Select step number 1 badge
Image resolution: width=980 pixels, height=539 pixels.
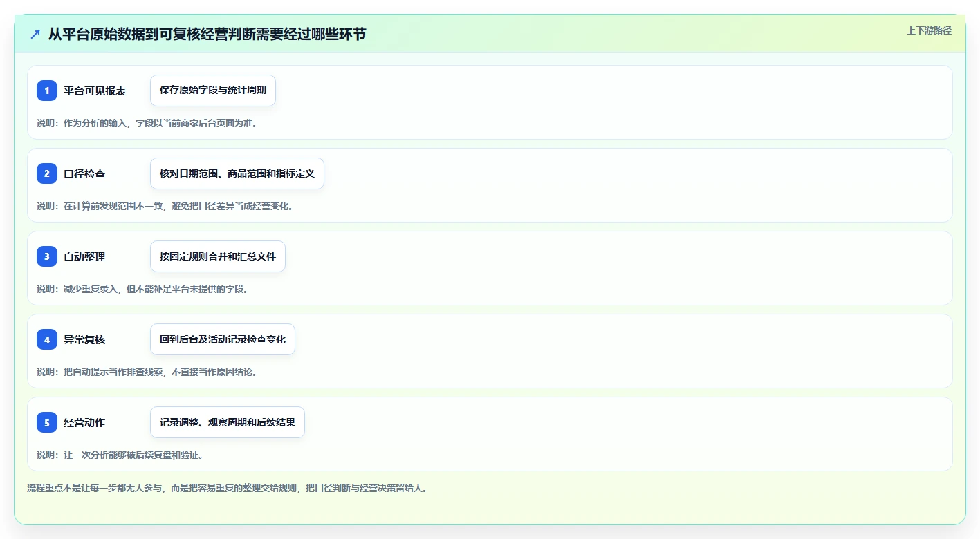(47, 91)
